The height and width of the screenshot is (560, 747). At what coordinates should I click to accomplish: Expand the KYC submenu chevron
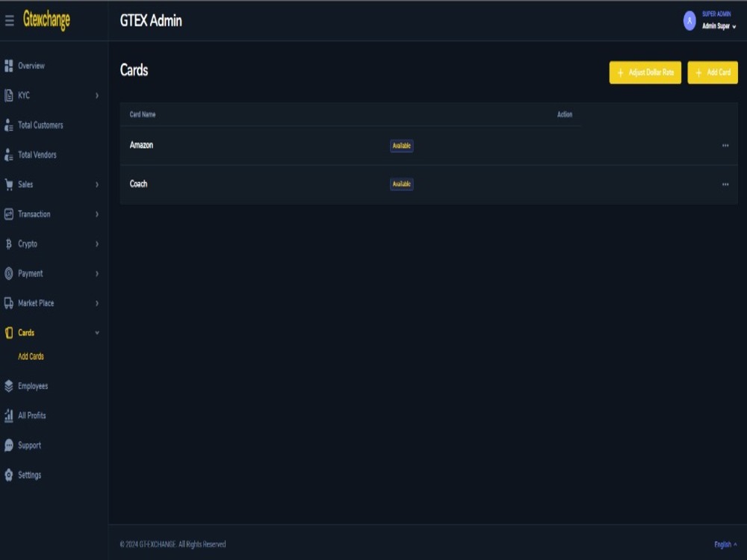[x=97, y=96]
